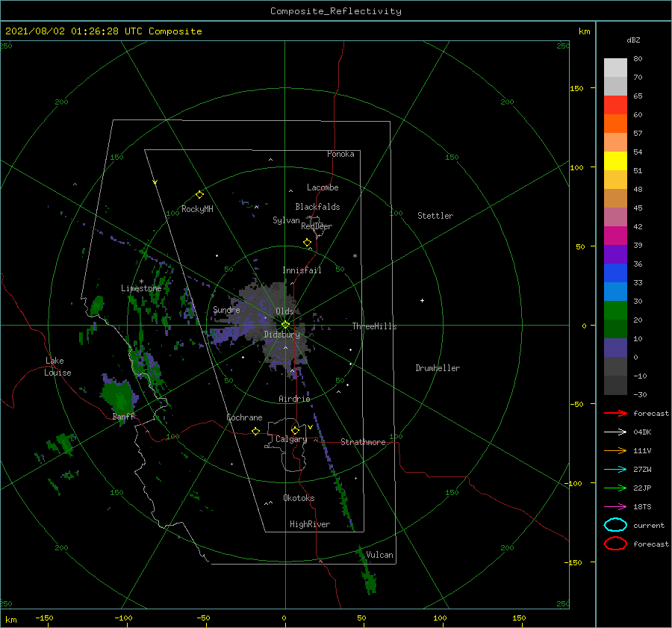The width and height of the screenshot is (672, 628).
Task: Click the Calgary city label
Action: [x=291, y=439]
